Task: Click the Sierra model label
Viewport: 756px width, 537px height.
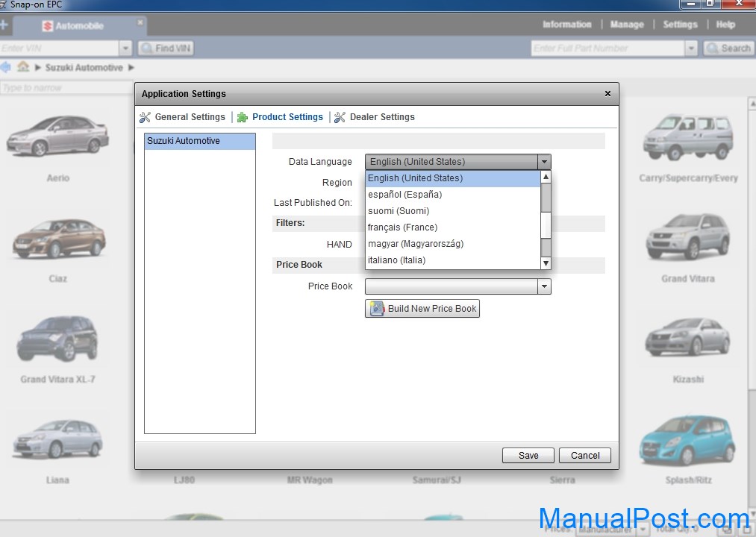Action: click(562, 480)
